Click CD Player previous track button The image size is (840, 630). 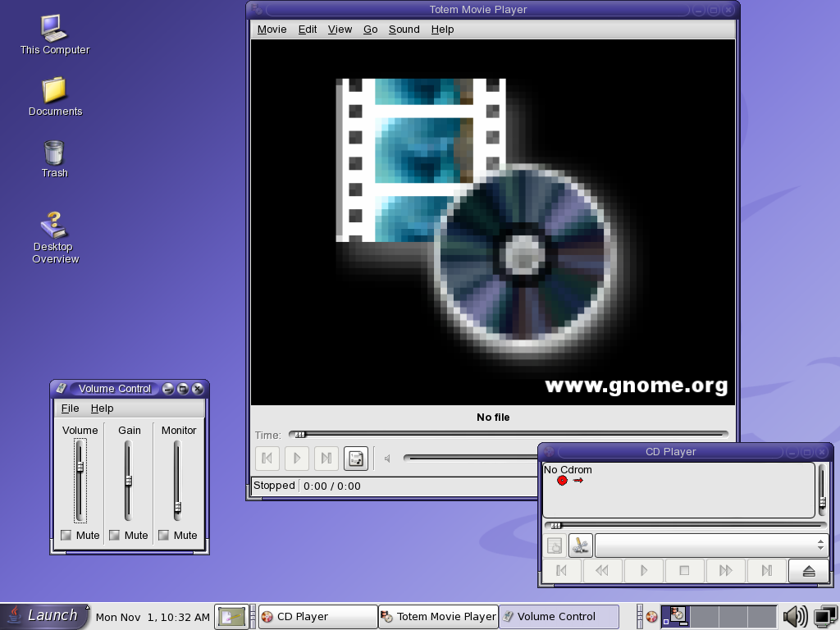pos(561,571)
